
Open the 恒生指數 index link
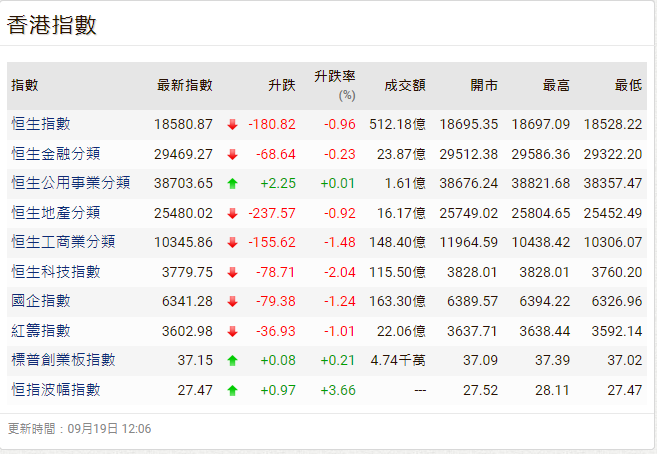coord(41,124)
